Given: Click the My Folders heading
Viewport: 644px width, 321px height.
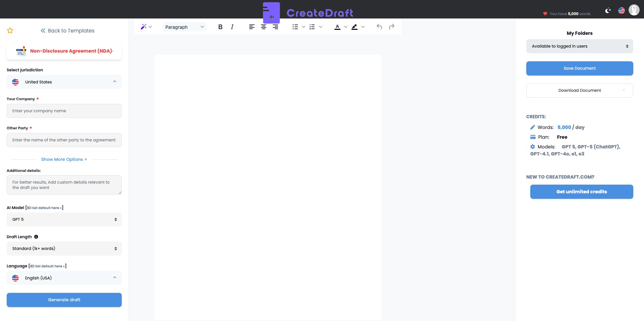Looking at the screenshot, I should (580, 33).
